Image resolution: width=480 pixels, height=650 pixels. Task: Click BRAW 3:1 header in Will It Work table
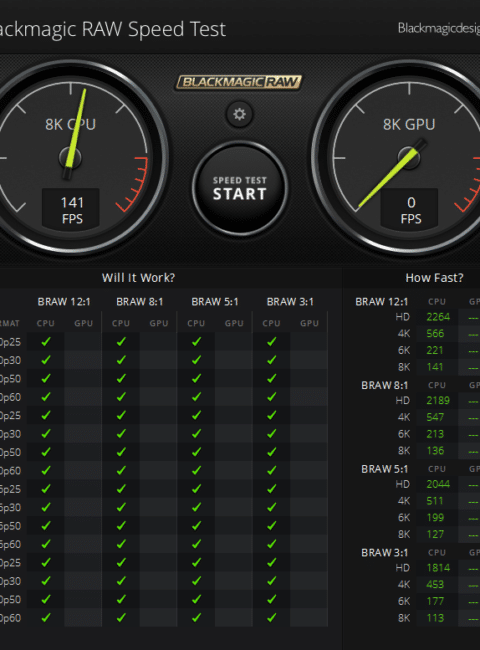pyautogui.click(x=290, y=302)
